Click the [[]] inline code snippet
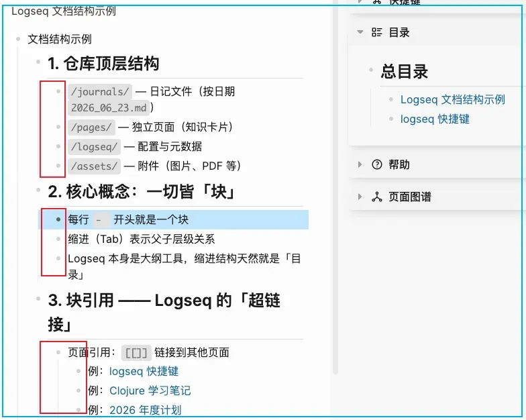This screenshot has height=420, width=526. (x=136, y=353)
